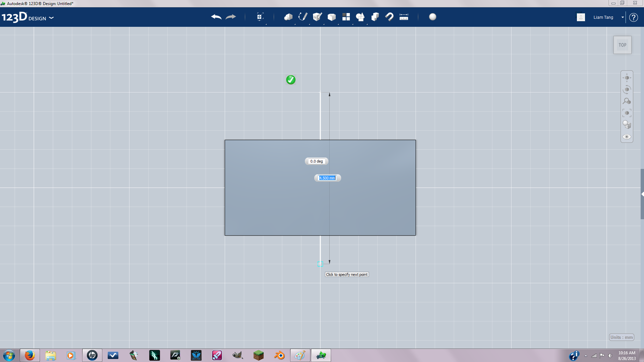This screenshot has height=362, width=644.
Task: Click the Redo arrow
Action: click(x=231, y=17)
